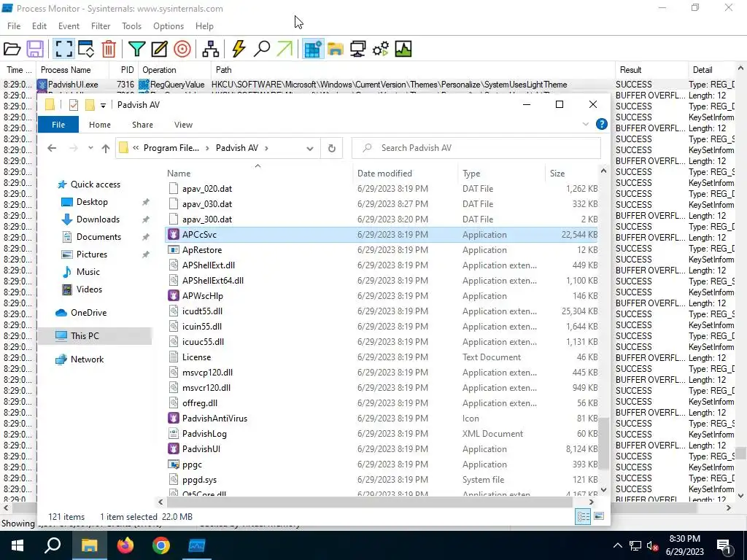
Task: Toggle Show Profiling Events icon
Action: pyautogui.click(x=403, y=49)
